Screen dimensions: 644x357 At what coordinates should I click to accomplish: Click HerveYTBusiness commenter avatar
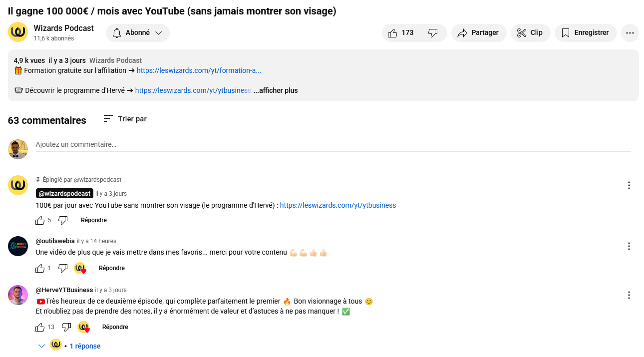coord(18,295)
